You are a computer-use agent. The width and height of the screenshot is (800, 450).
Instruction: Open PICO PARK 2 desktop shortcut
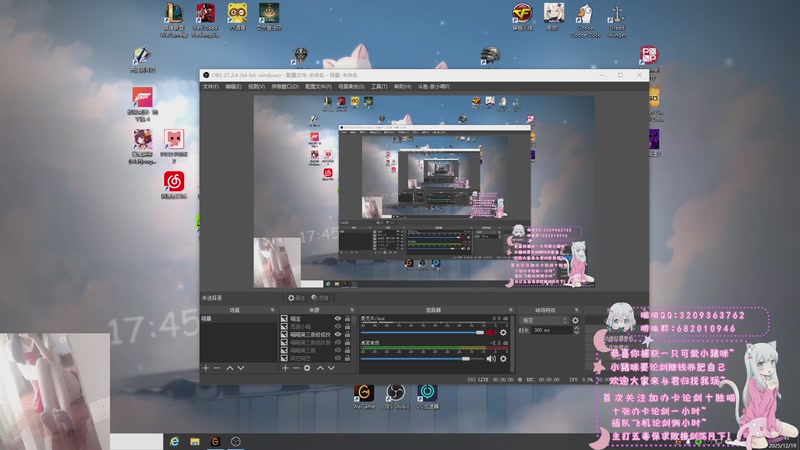pos(174,146)
